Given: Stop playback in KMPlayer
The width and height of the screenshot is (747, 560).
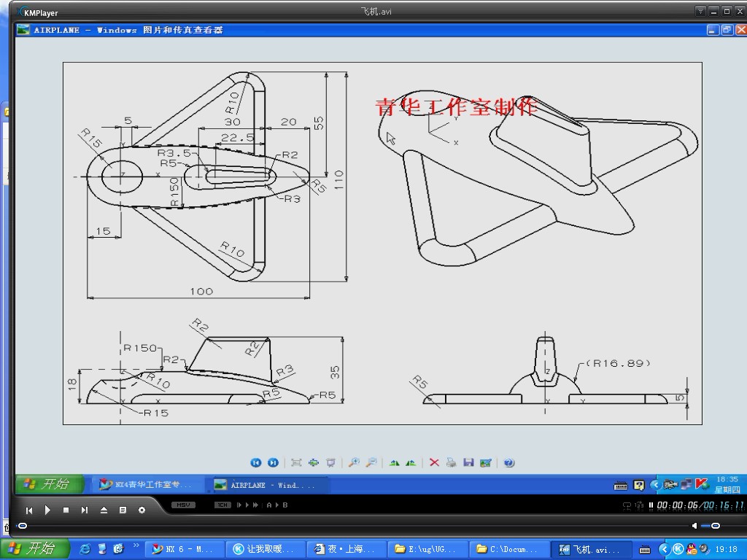Looking at the screenshot, I should (x=66, y=510).
